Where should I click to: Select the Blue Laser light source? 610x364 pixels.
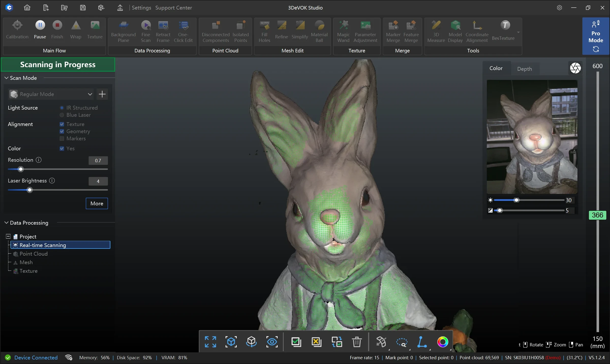(62, 115)
